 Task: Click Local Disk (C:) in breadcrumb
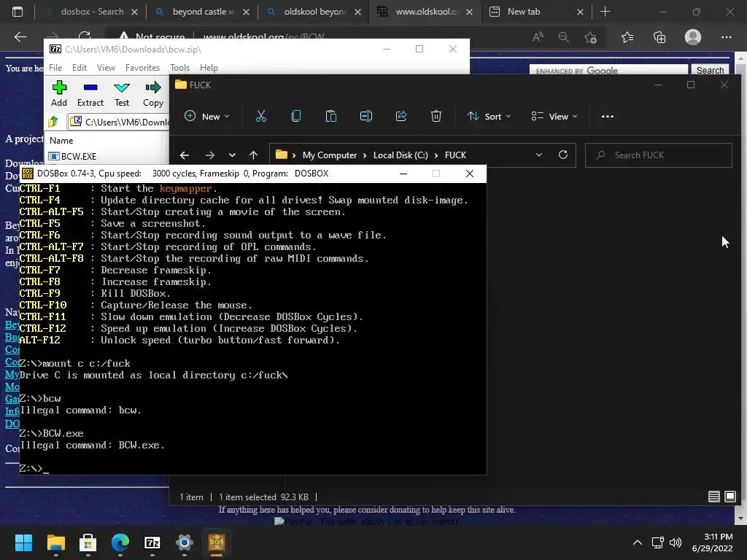[x=400, y=155]
